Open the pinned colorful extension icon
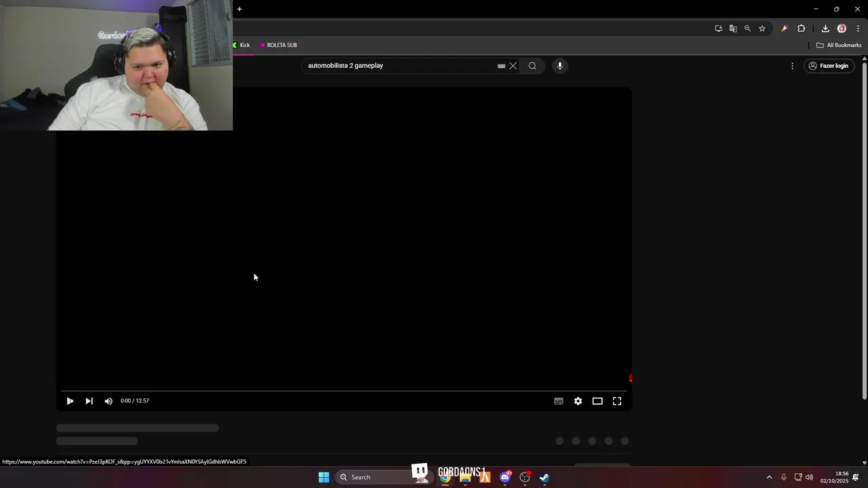This screenshot has height=488, width=868. [785, 28]
